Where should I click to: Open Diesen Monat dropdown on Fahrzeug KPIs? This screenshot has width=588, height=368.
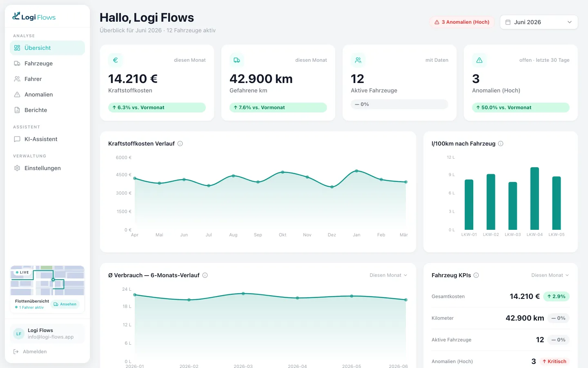click(x=550, y=275)
